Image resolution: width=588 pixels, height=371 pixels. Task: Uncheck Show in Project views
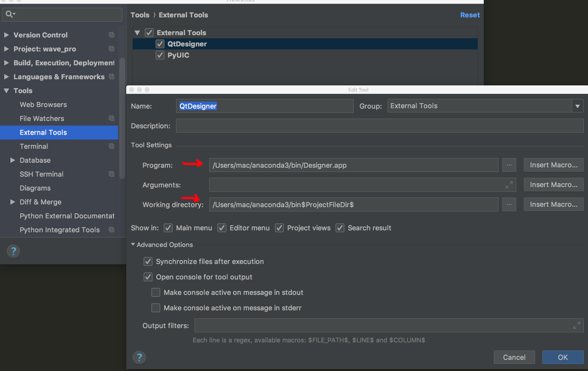tap(279, 228)
